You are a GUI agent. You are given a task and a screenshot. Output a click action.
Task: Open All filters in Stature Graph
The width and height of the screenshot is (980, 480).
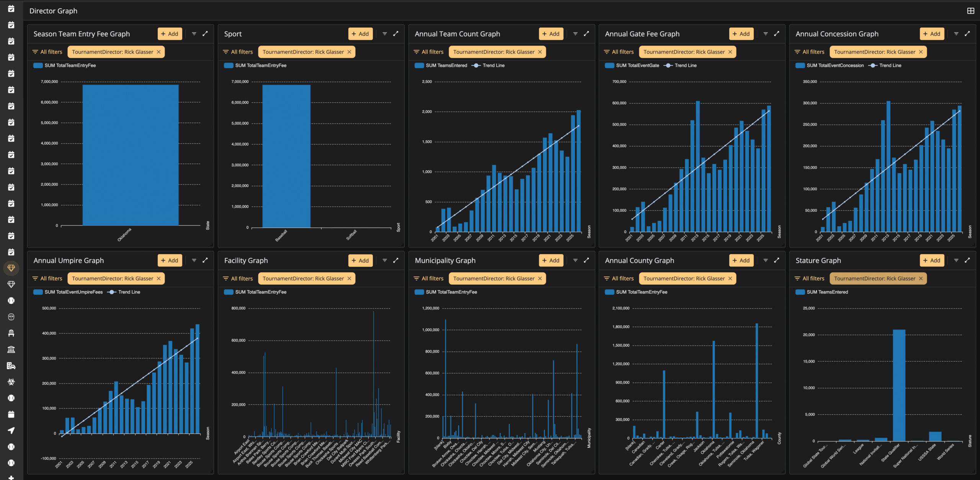tap(810, 279)
